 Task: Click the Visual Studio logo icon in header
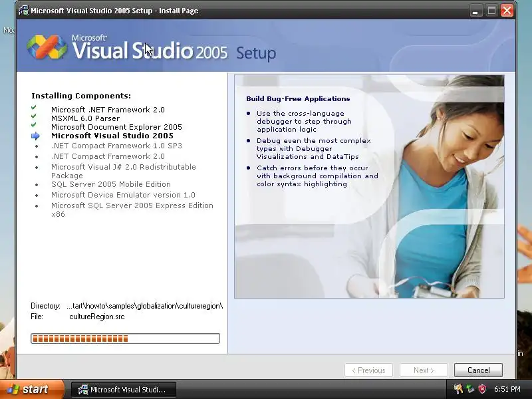(47, 47)
